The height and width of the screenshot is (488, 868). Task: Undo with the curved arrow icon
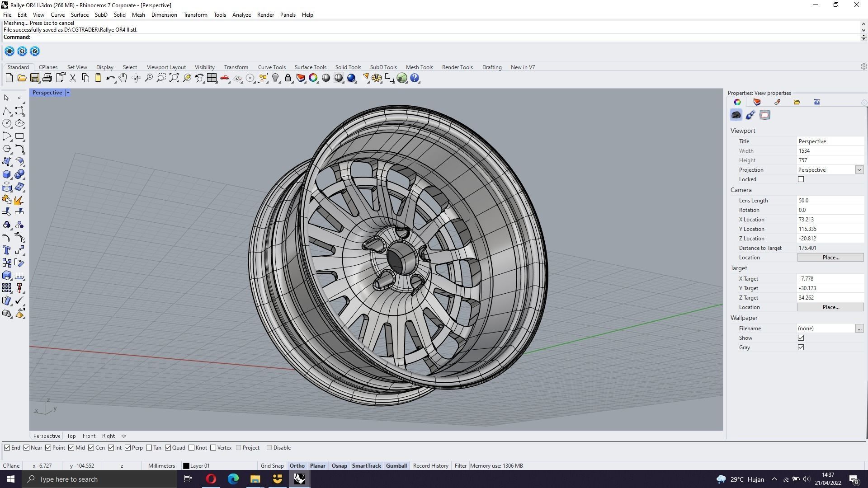pyautogui.click(x=110, y=78)
